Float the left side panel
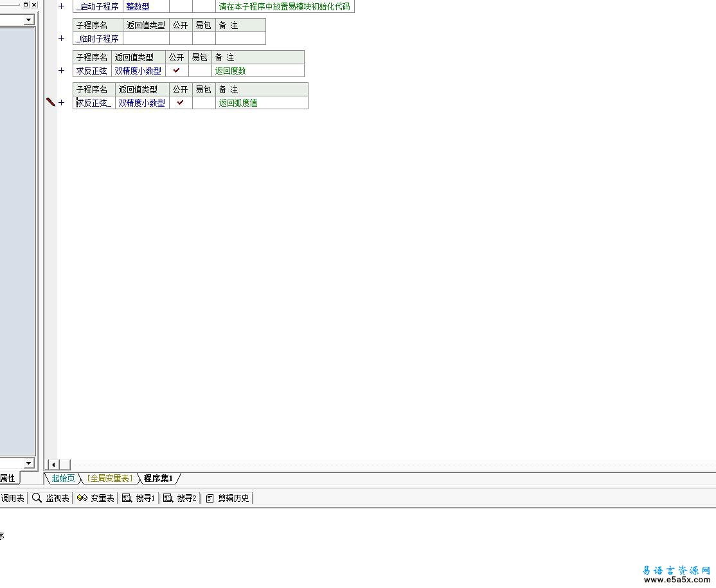Viewport: 716px width, 588px height. coord(26,4)
